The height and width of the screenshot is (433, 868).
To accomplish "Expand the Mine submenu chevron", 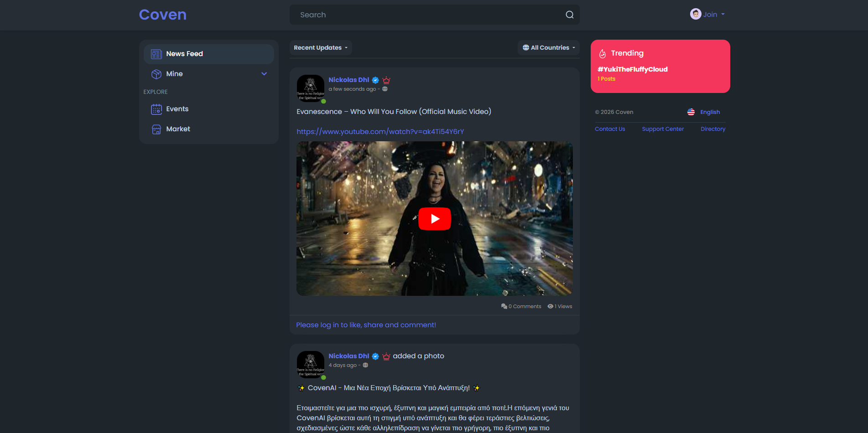I will tap(264, 74).
